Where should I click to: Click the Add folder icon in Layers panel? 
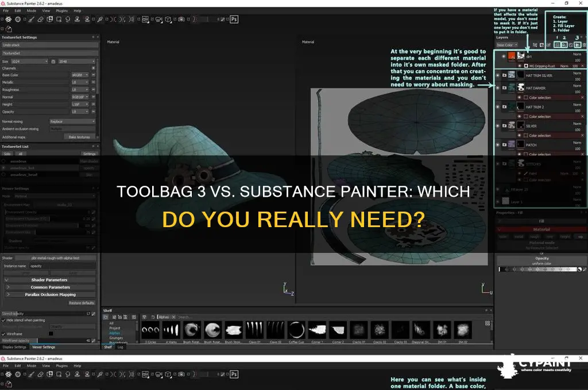[x=578, y=45]
